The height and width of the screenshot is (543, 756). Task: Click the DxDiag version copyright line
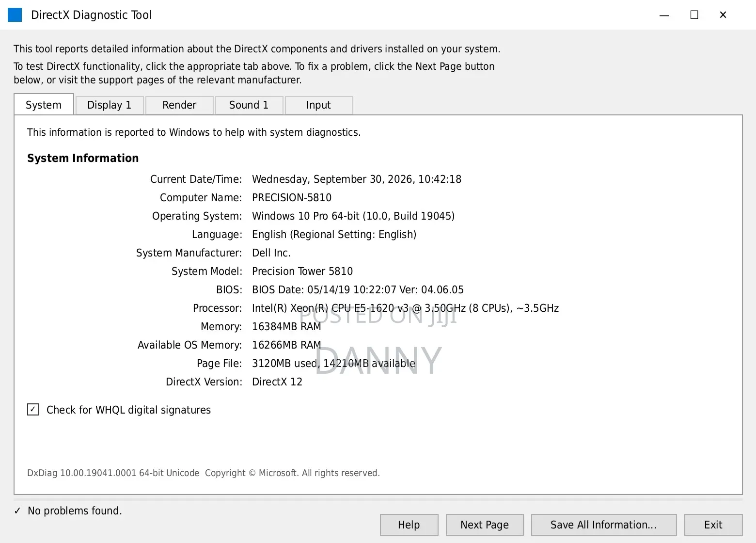coord(204,473)
